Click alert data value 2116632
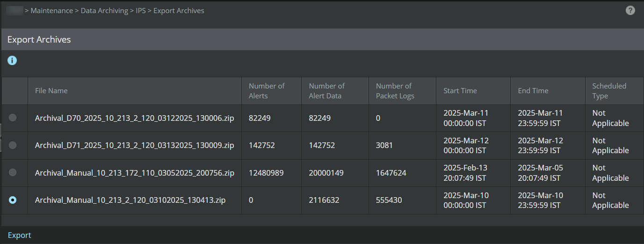The height and width of the screenshot is (244, 644). click(x=324, y=200)
